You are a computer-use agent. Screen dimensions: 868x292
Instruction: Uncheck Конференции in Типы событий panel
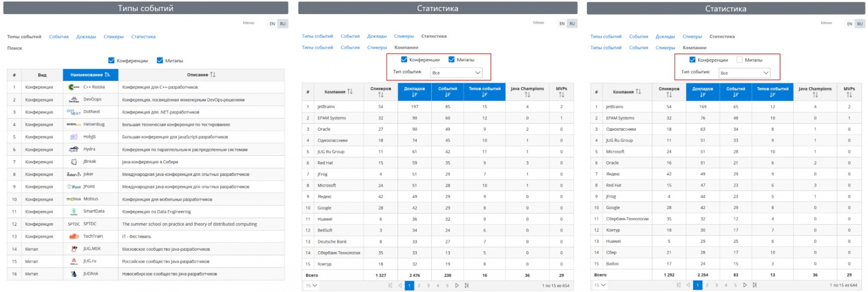[111, 60]
